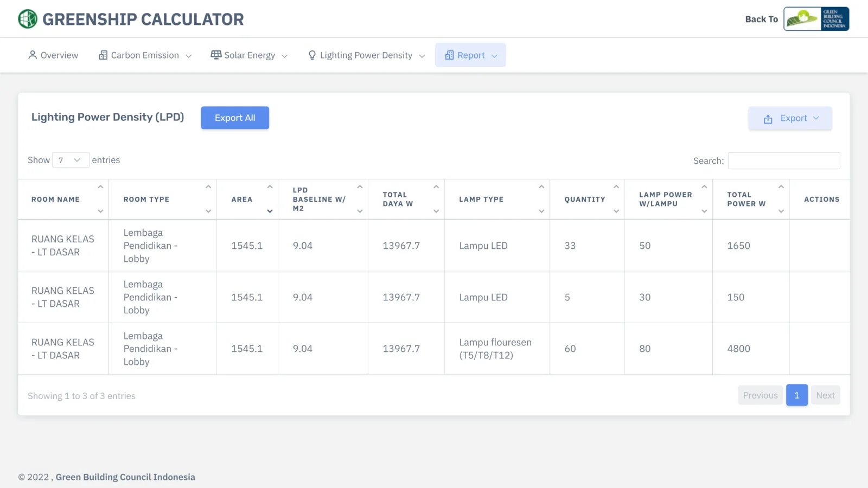868x488 pixels.
Task: Sort Room Name column ascending arrow
Action: pyautogui.click(x=100, y=187)
